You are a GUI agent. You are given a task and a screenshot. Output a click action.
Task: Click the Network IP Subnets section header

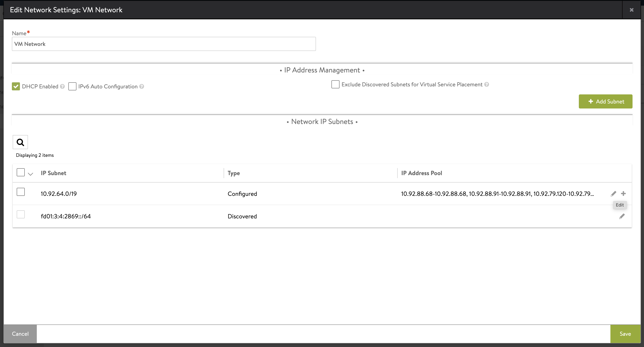click(x=322, y=121)
